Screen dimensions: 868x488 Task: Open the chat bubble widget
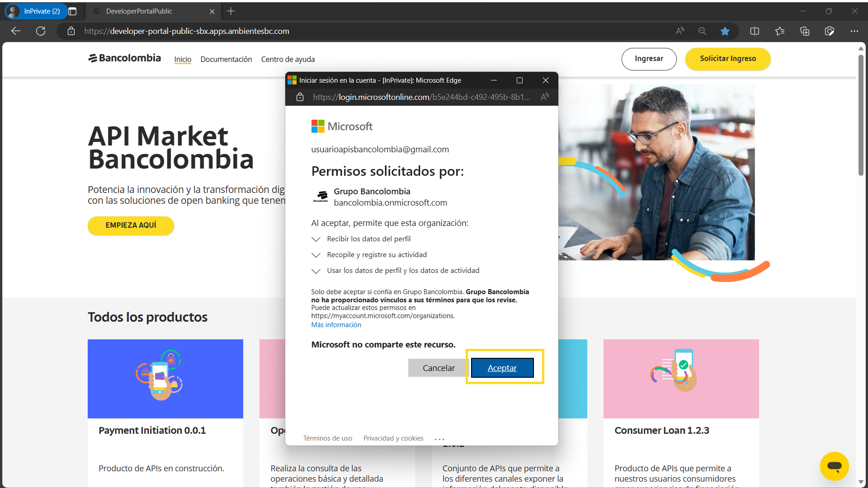tap(834, 466)
